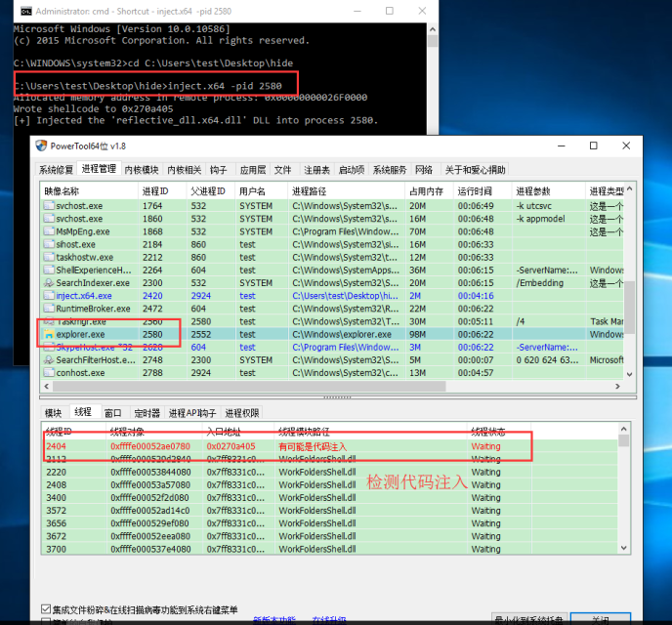
Task: Click thread list scrollbar up arrow
Action: point(623,429)
